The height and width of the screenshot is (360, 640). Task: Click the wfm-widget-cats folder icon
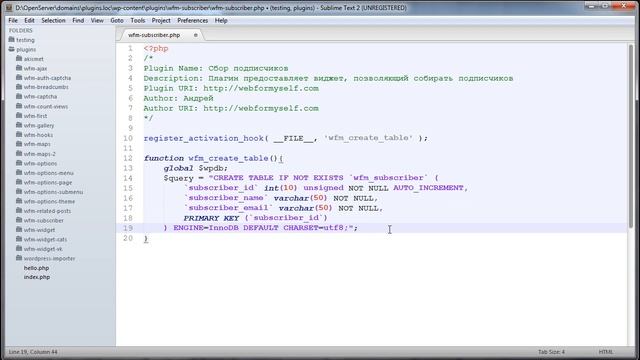[x=19, y=239]
